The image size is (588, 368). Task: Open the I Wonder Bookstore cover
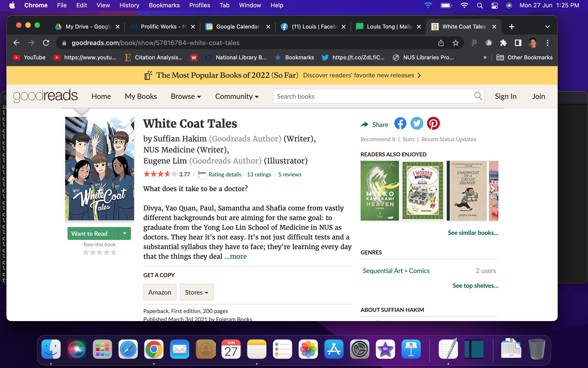coord(423,191)
